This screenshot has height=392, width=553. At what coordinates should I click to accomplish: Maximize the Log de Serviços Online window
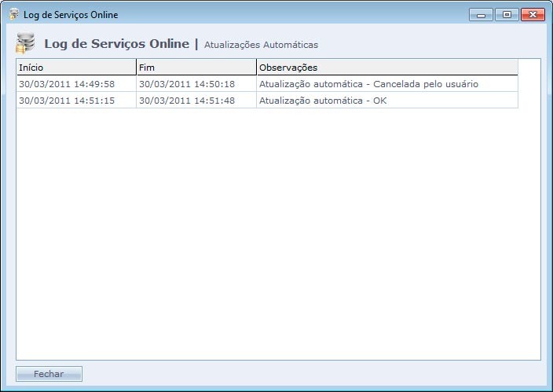click(x=506, y=15)
